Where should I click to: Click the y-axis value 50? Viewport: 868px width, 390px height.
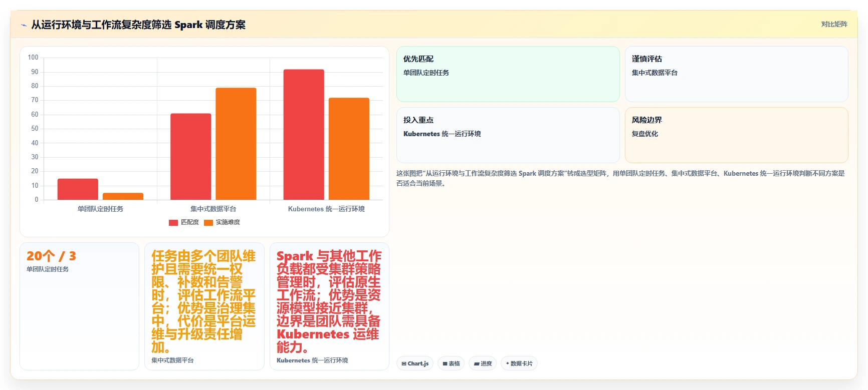coord(35,129)
